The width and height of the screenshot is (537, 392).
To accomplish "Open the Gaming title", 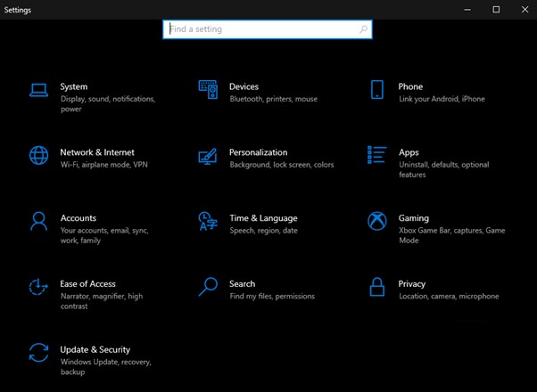I will pos(414,218).
